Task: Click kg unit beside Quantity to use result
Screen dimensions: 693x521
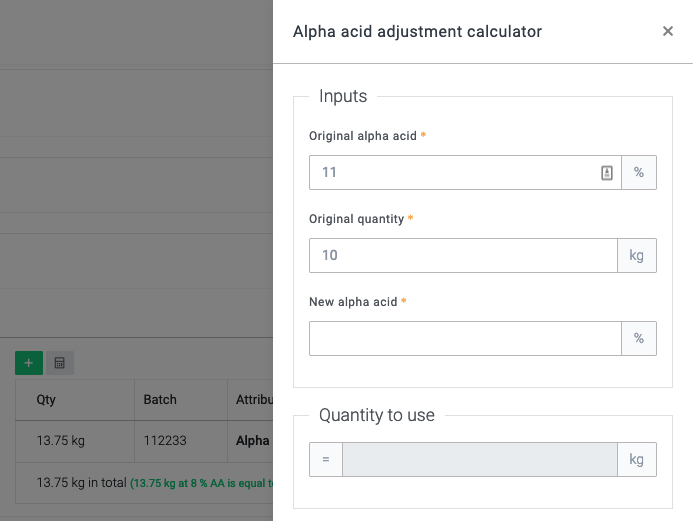Action: click(637, 460)
